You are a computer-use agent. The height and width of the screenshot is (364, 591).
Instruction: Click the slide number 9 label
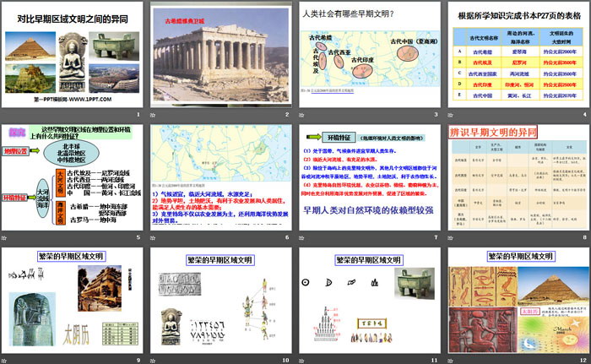pos(138,359)
